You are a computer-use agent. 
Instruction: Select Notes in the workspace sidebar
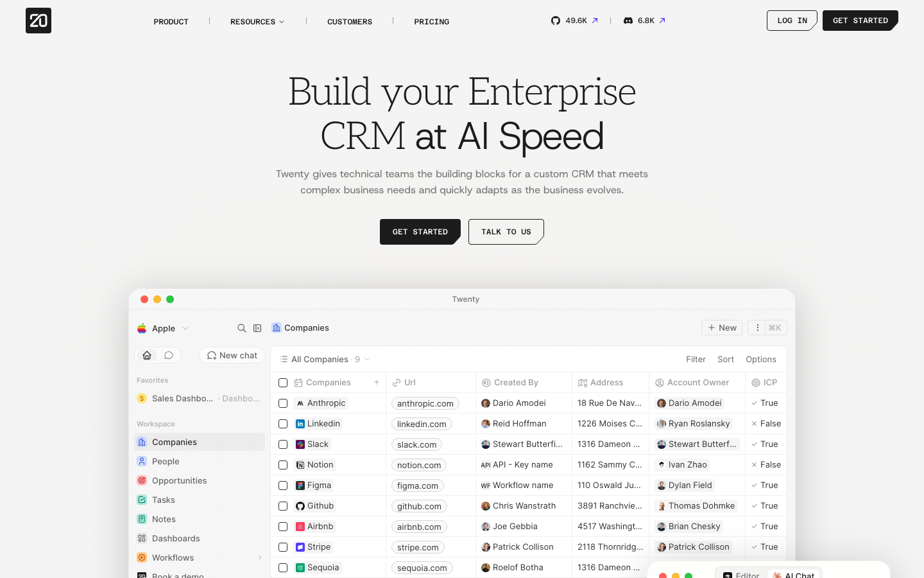pyautogui.click(x=200, y=519)
